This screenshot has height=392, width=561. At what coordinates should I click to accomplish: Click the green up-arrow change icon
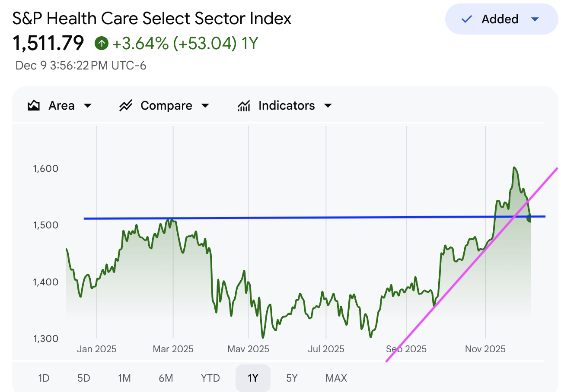[x=102, y=43]
